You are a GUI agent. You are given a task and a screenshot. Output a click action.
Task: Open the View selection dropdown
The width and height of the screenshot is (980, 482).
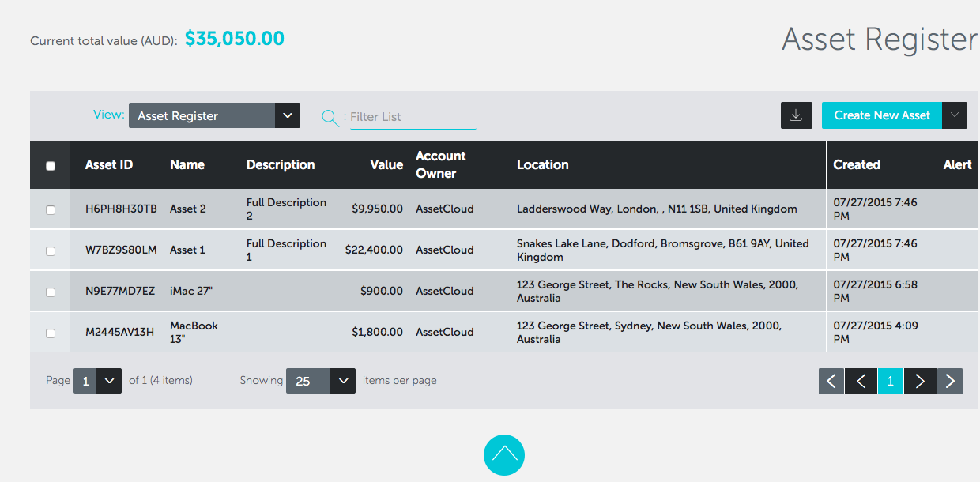pos(287,115)
